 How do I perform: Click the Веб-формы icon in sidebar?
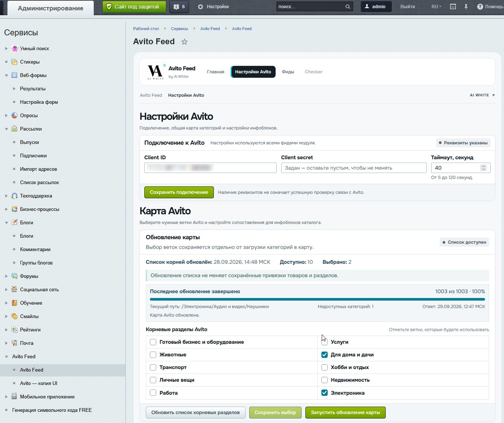coord(15,75)
